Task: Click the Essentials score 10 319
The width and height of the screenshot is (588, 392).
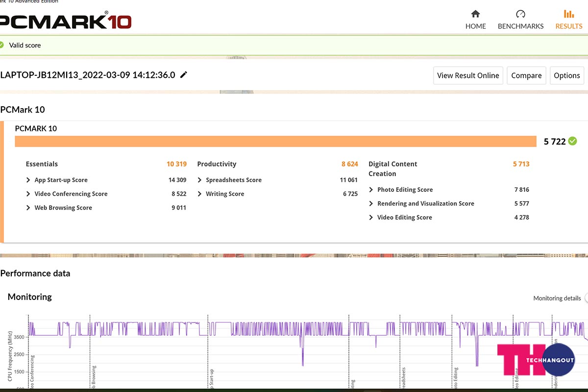Action: [176, 164]
